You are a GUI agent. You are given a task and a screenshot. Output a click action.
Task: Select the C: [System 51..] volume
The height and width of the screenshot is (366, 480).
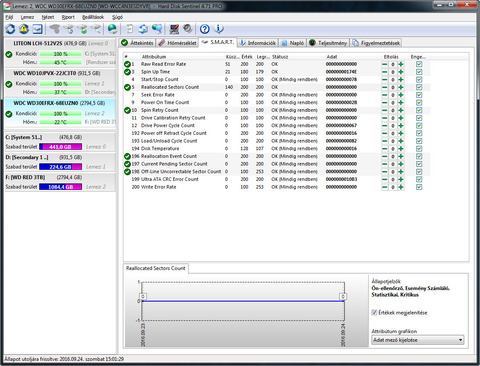[x=60, y=142]
